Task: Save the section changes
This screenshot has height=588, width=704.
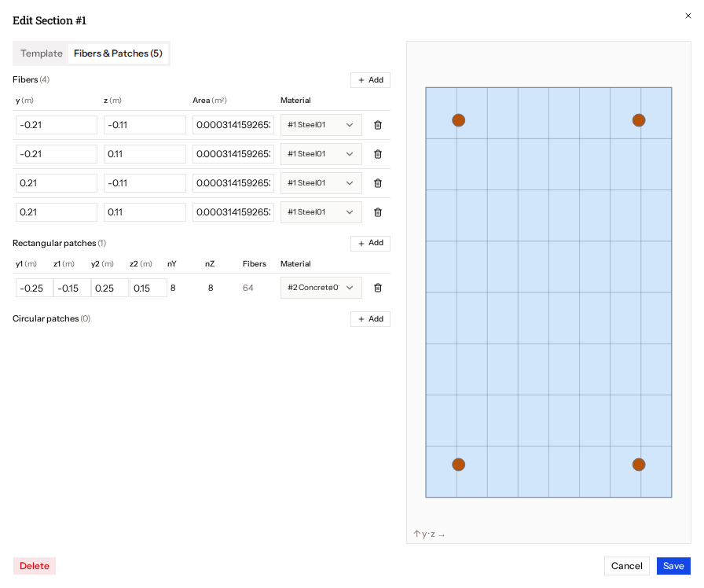Action: [x=673, y=566]
